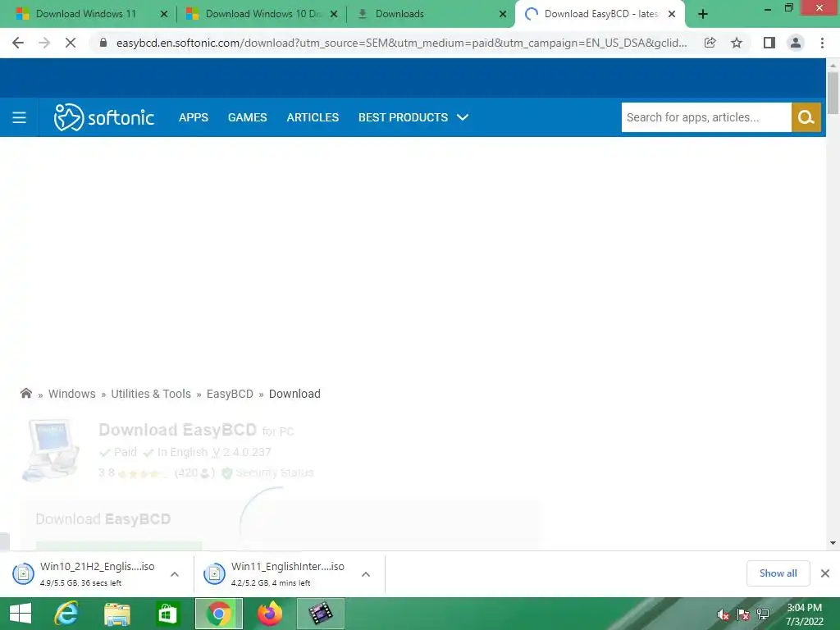Expand the BEST PRODUCTS dropdown
The image size is (840, 630).
tap(413, 117)
